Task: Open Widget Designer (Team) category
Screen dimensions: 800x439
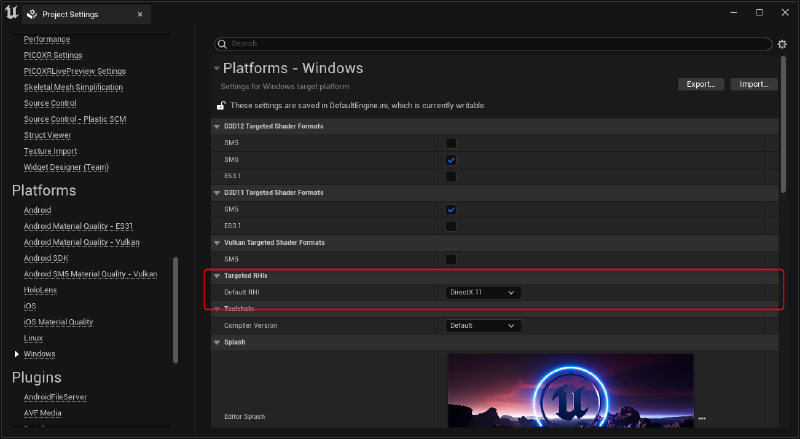Action: click(x=66, y=167)
